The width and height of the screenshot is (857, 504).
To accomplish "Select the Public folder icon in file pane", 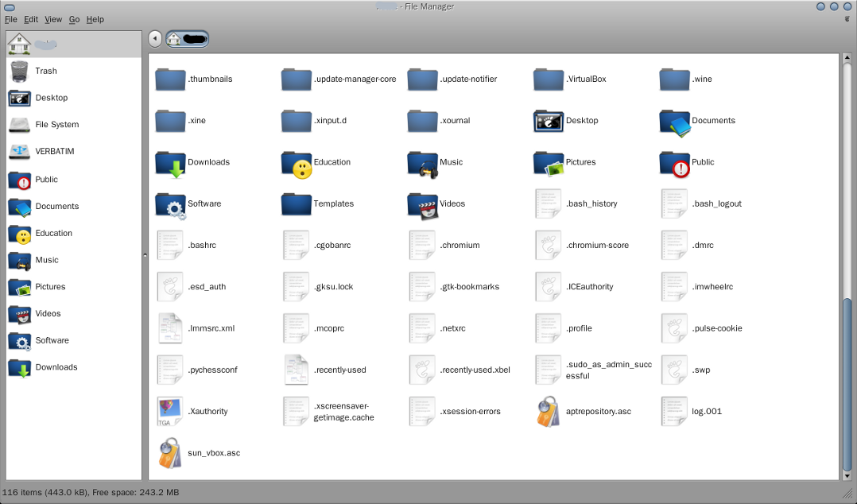I will click(674, 164).
